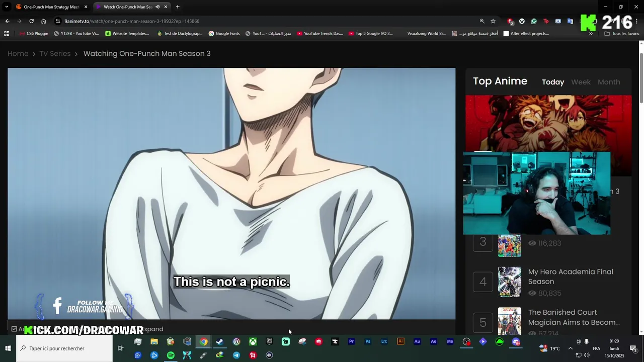Image resolution: width=644 pixels, height=362 pixels.
Task: Open the browser home page button
Action: click(43, 21)
